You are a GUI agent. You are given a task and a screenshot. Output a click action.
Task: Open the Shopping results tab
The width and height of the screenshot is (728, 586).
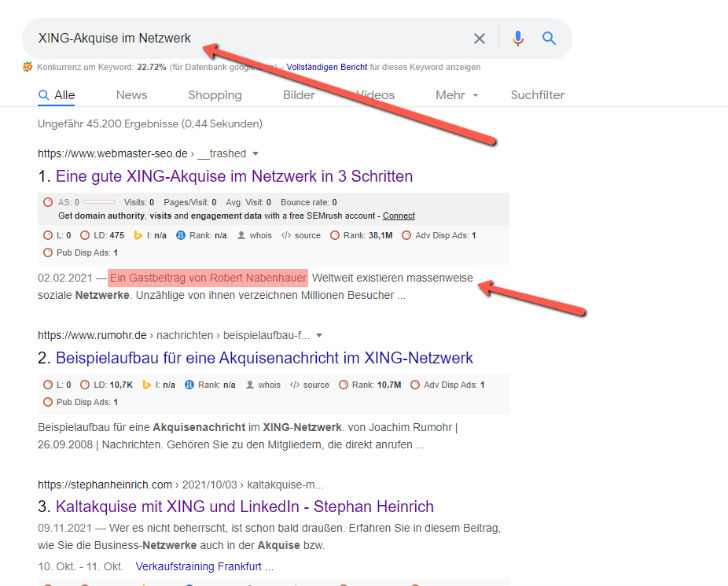coord(215,95)
